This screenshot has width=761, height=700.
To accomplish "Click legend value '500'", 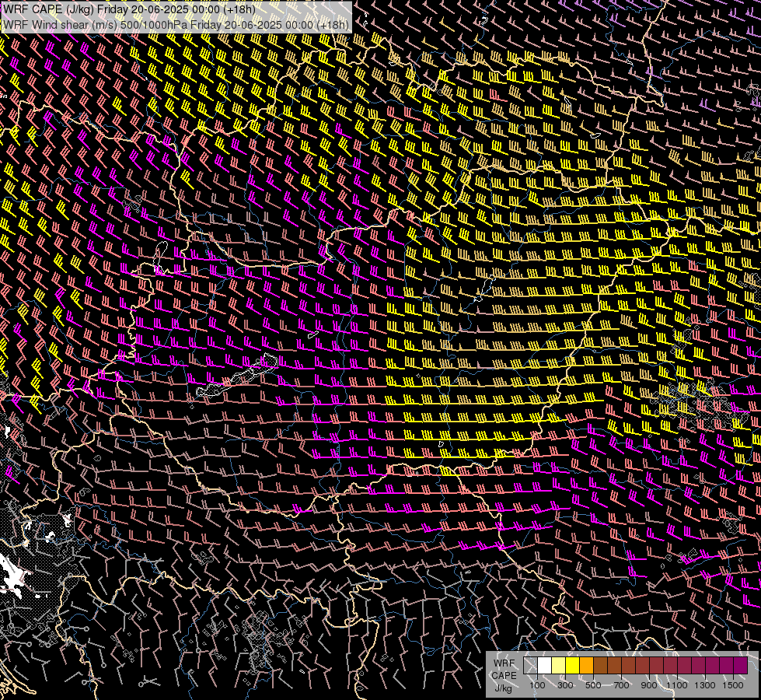I will (x=593, y=685).
